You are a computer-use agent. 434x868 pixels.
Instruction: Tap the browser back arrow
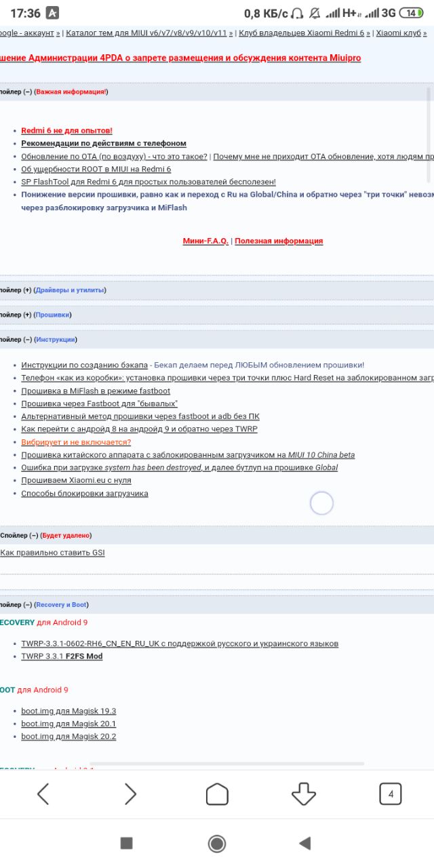click(x=43, y=793)
